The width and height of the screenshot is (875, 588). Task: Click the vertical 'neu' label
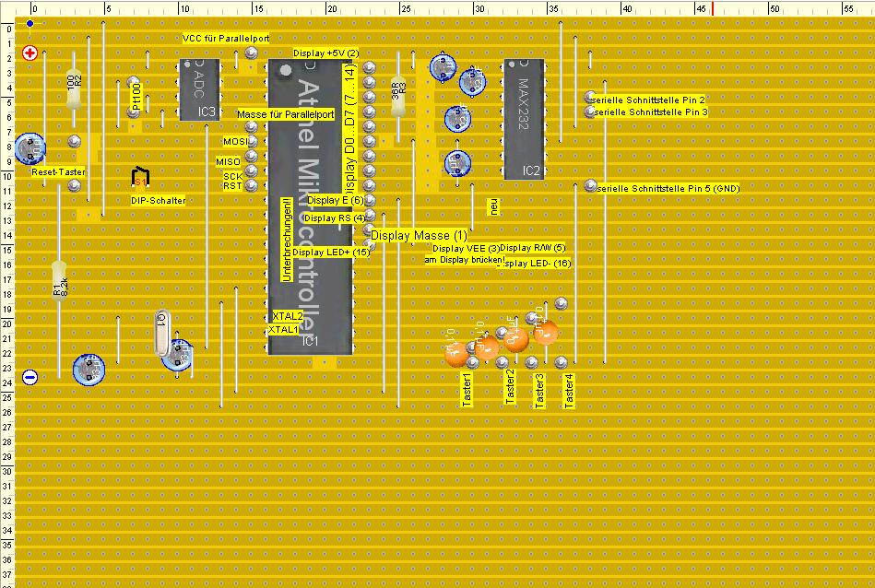tap(494, 206)
